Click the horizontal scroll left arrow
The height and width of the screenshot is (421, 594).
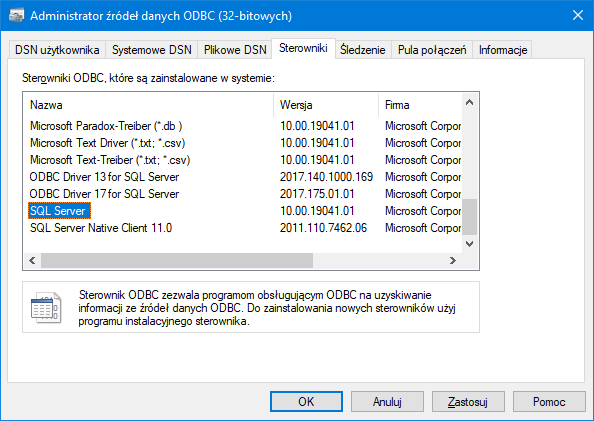[32, 260]
